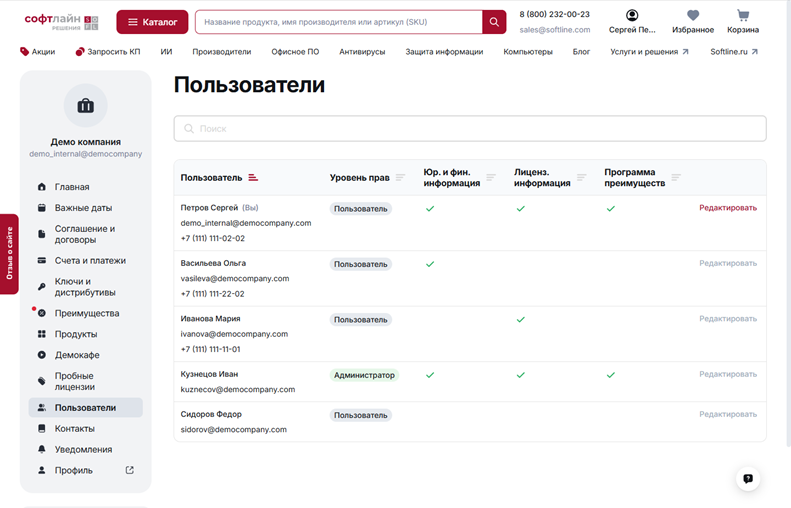Viewport: 791px width, 508px height.
Task: Click tag icon beside Пробные лицензии
Action: pos(42,381)
